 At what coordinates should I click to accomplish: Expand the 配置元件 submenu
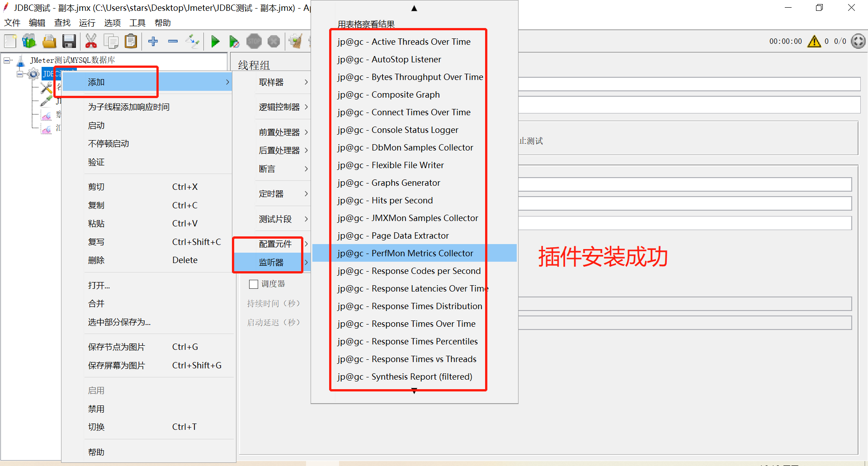point(275,244)
